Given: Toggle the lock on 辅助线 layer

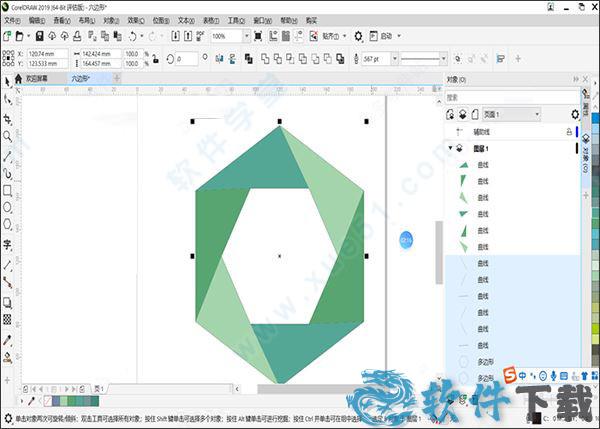Looking at the screenshot, I should 569,131.
